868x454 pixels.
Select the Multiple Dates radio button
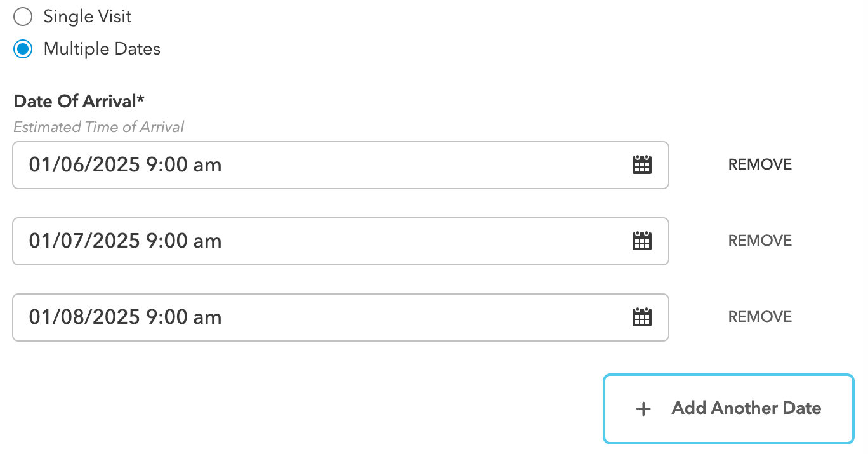(23, 49)
